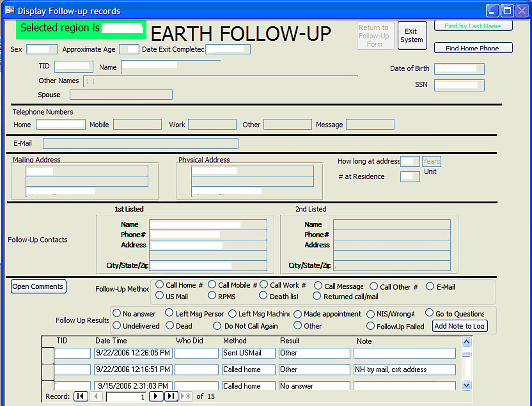Click the E-Mail input field
532x406 pixels.
click(141, 144)
